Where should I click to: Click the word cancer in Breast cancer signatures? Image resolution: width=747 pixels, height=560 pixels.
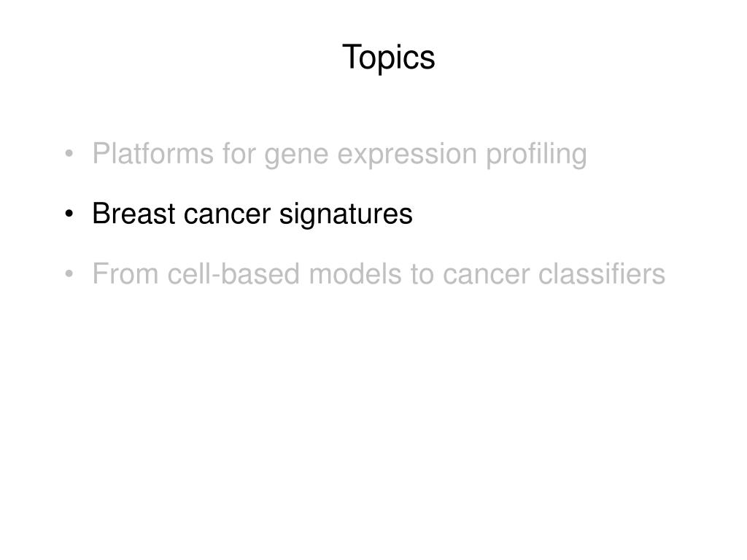(228, 216)
